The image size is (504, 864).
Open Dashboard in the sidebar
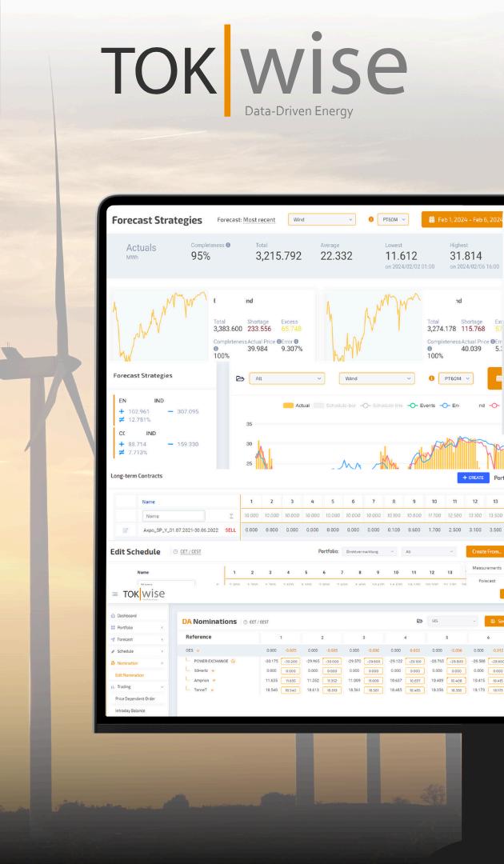point(126,615)
